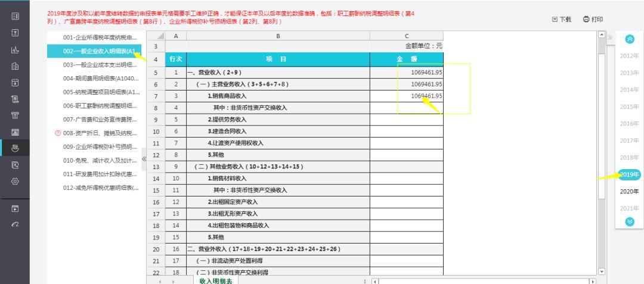Select amount cell for 1.销售商品收入

(x=407, y=96)
